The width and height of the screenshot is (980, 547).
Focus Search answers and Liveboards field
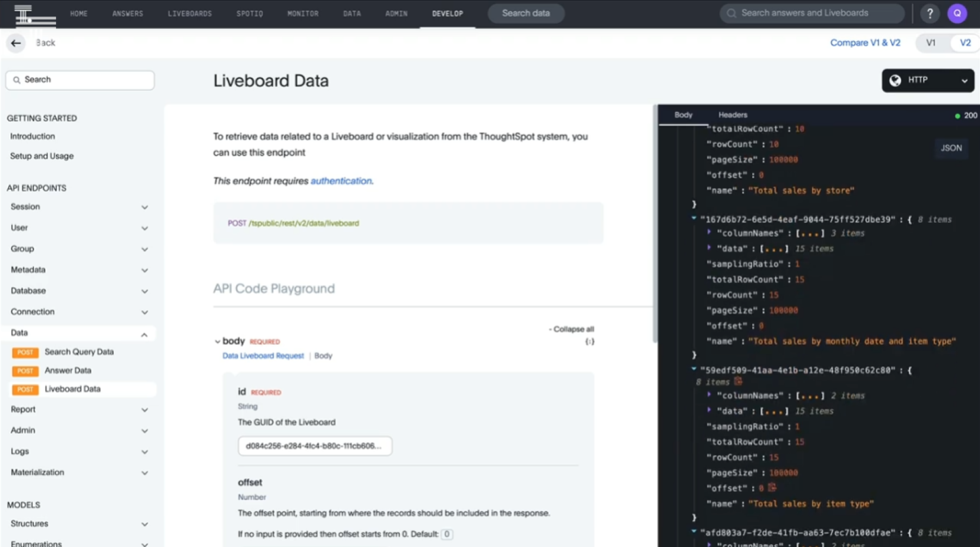pos(812,13)
